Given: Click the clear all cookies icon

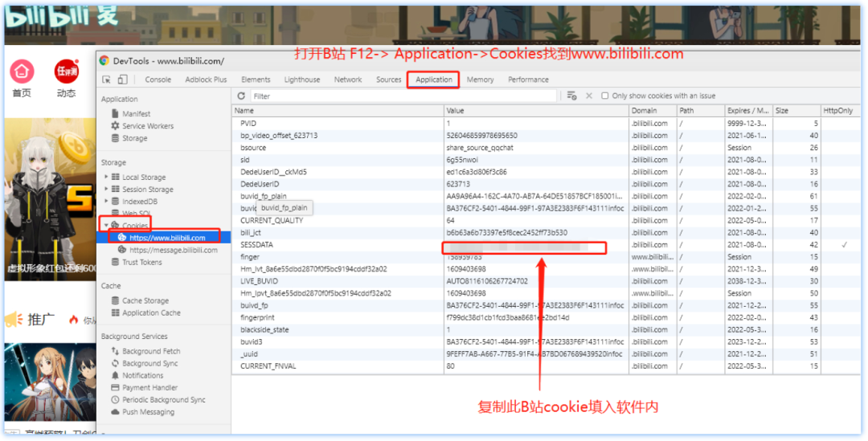Looking at the screenshot, I should [571, 96].
